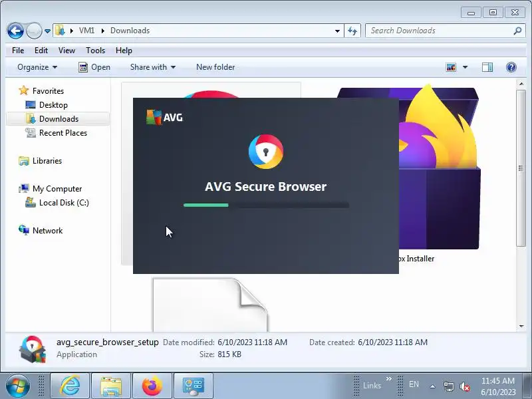Click the Open toolbar button
The width and height of the screenshot is (532, 399).
point(94,67)
